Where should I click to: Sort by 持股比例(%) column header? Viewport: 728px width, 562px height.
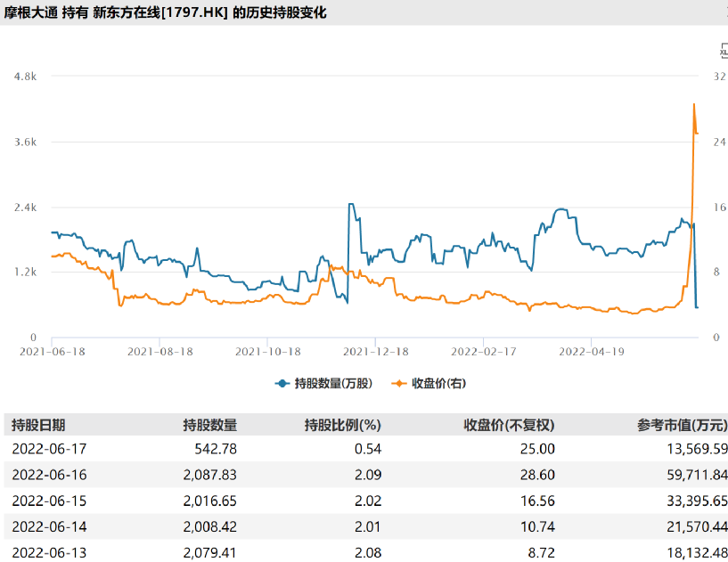pyautogui.click(x=343, y=425)
